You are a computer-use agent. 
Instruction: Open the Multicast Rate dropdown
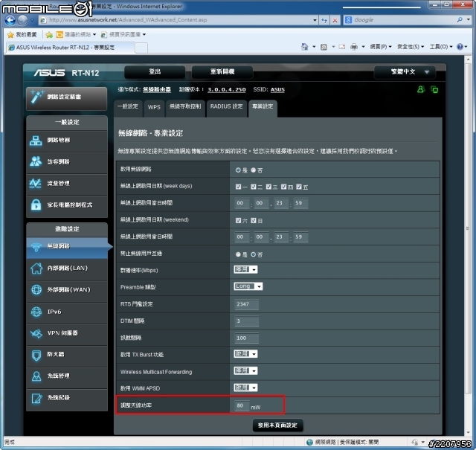tap(245, 269)
